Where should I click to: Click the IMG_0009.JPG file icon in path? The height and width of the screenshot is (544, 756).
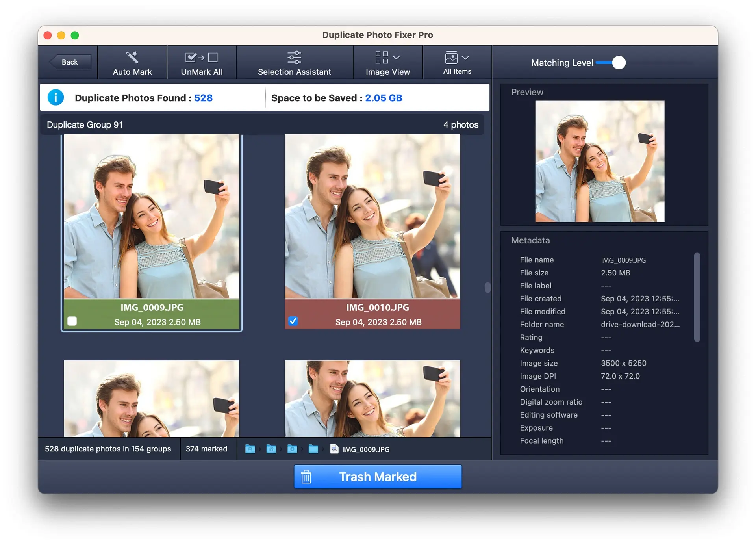334,449
